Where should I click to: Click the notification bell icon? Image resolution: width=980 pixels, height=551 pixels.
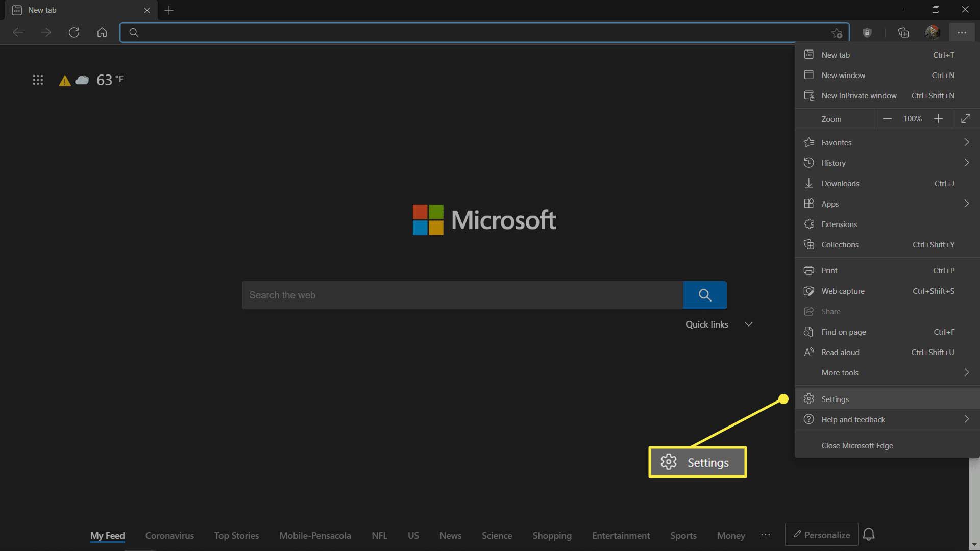point(868,534)
